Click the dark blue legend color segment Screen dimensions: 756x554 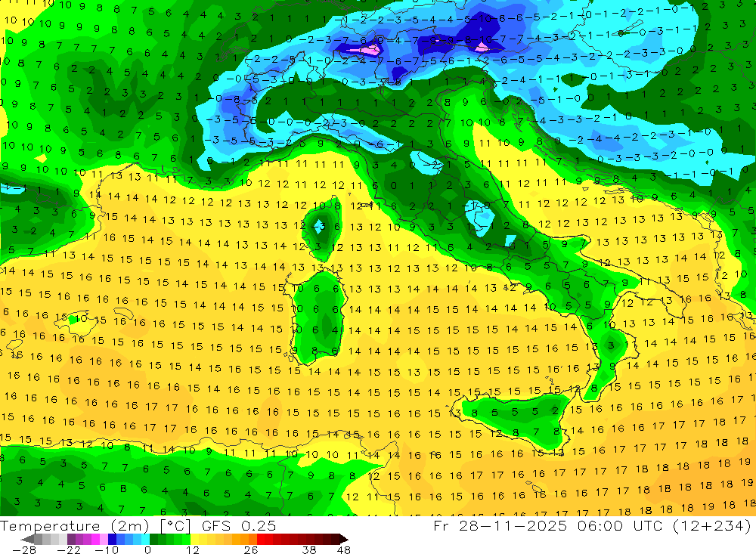point(112,539)
